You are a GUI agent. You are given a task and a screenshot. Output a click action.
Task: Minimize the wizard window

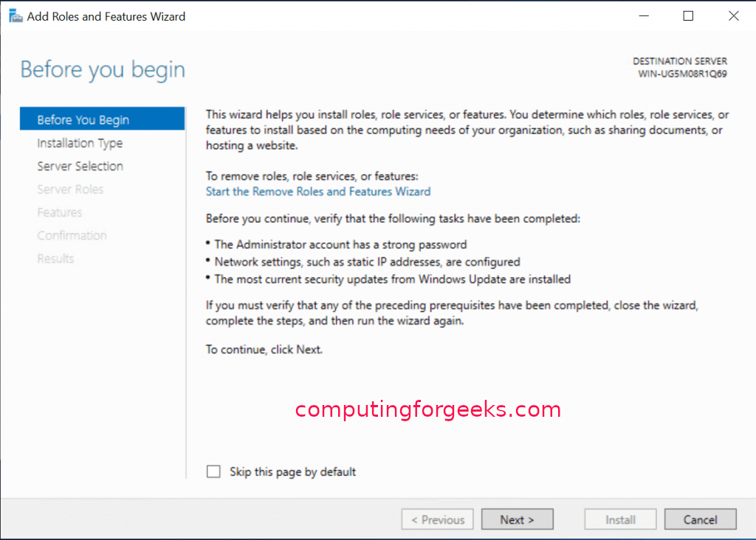(x=643, y=16)
